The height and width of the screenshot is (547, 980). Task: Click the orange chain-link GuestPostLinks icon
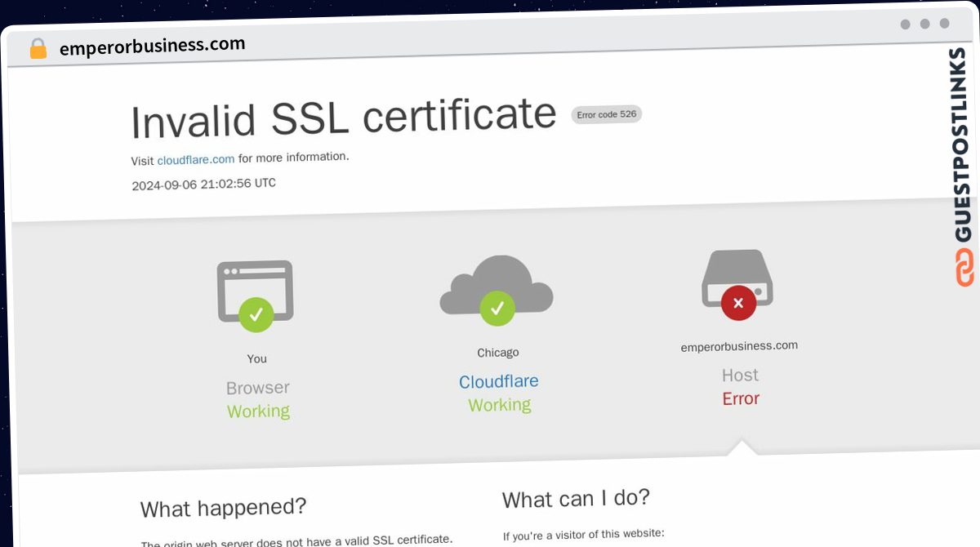click(964, 268)
